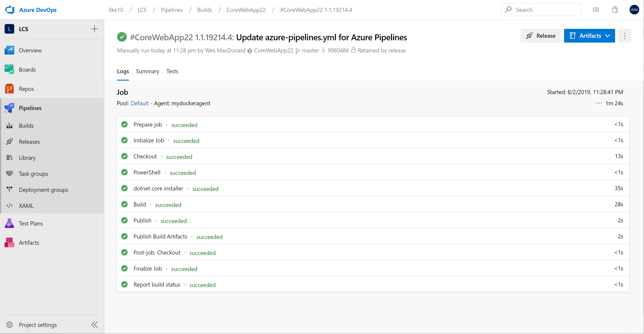Open Boards from the sidebar icon
Screen dimensions: 644x334
9,69
